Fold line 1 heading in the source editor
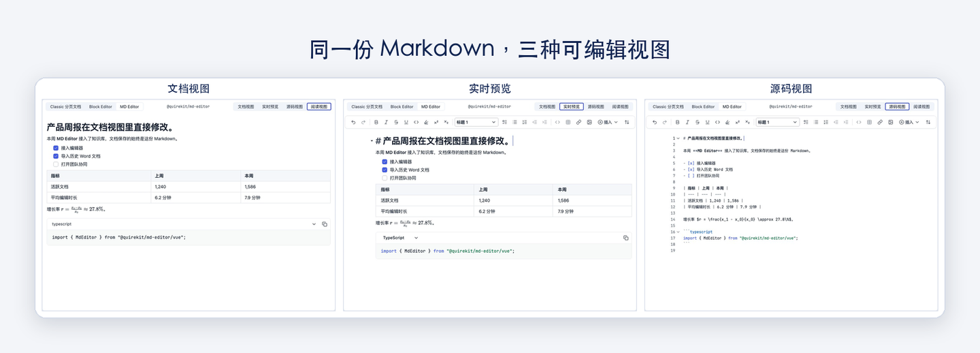The width and height of the screenshot is (980, 353). coord(678,138)
